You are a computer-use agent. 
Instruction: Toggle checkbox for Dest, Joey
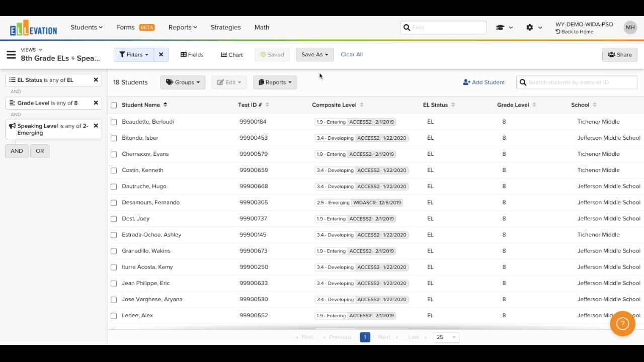(x=114, y=219)
